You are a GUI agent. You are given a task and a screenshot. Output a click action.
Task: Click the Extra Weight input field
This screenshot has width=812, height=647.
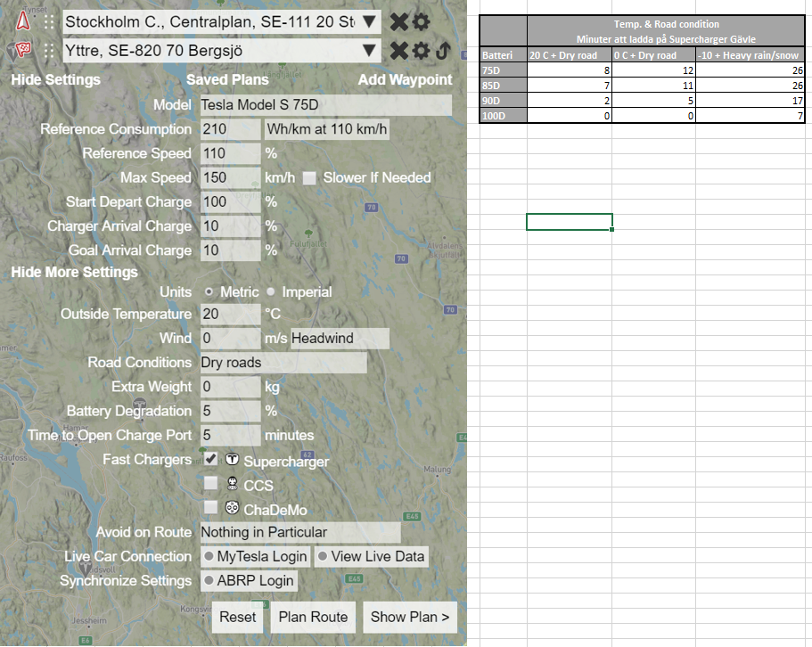tap(231, 387)
